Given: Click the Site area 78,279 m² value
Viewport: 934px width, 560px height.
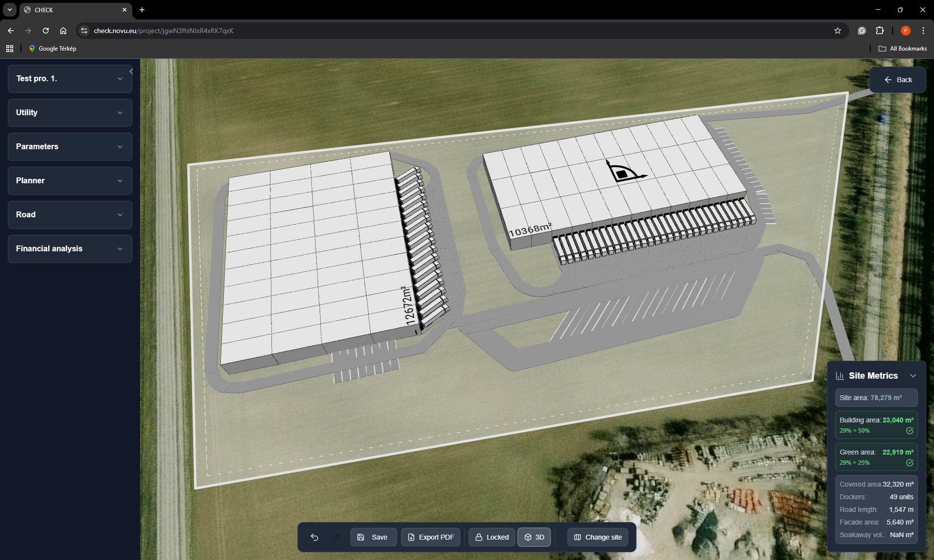Looking at the screenshot, I should pyautogui.click(x=886, y=398).
